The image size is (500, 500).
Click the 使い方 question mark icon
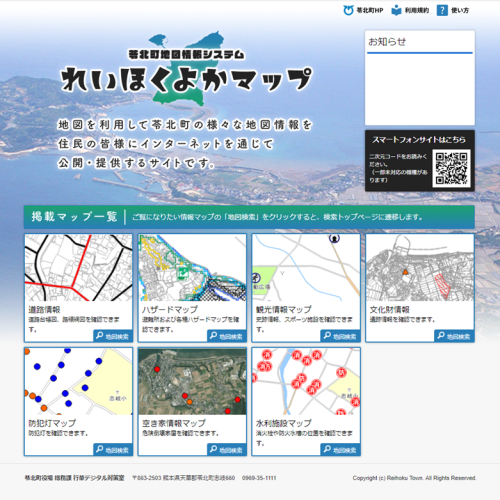(x=442, y=10)
